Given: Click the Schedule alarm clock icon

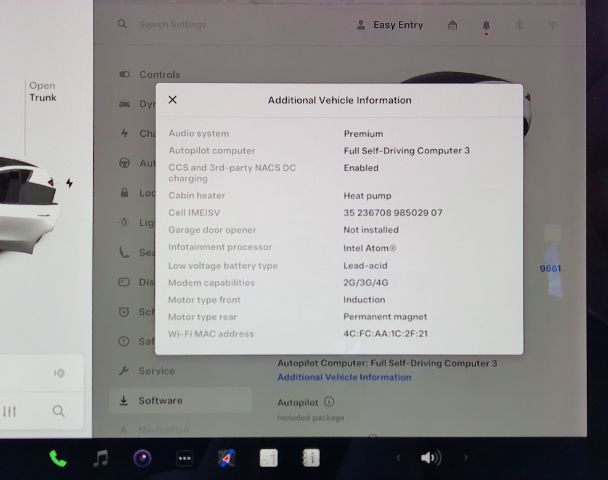Looking at the screenshot, I should coord(124,312).
